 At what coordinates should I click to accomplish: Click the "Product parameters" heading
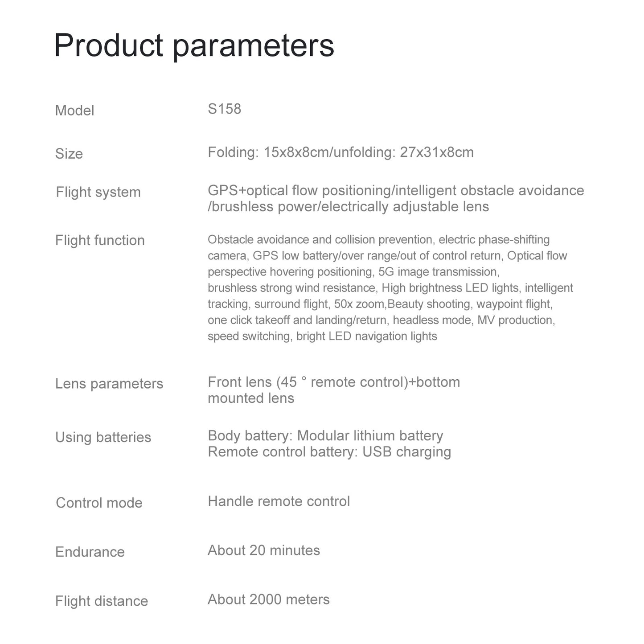point(194,45)
